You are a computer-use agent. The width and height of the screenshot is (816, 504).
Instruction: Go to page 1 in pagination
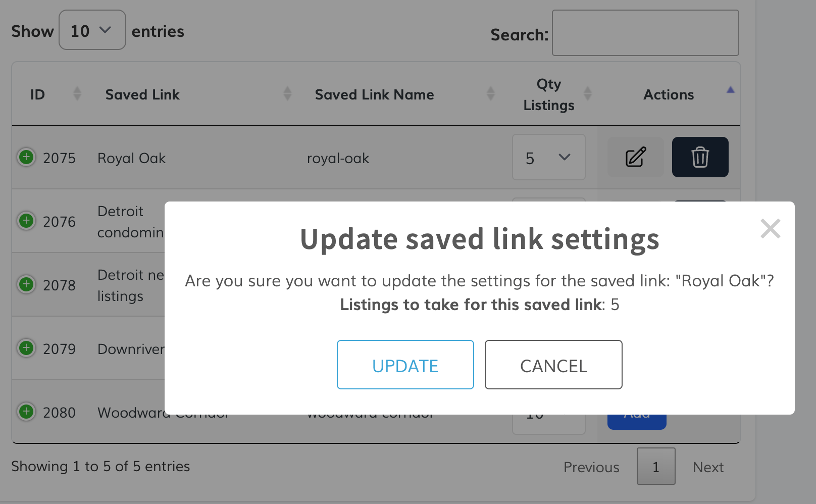655,467
